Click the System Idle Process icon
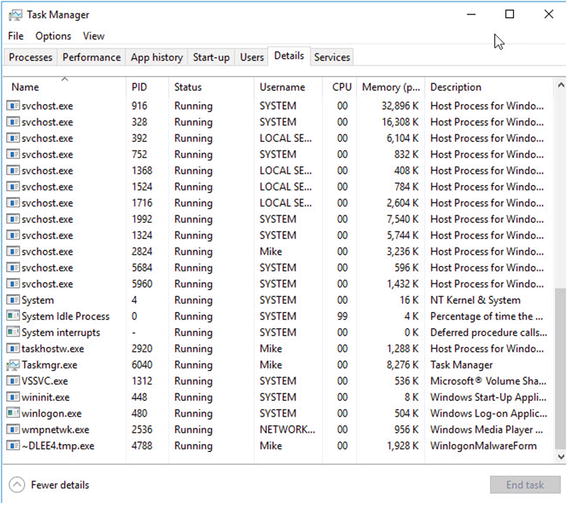 click(13, 316)
